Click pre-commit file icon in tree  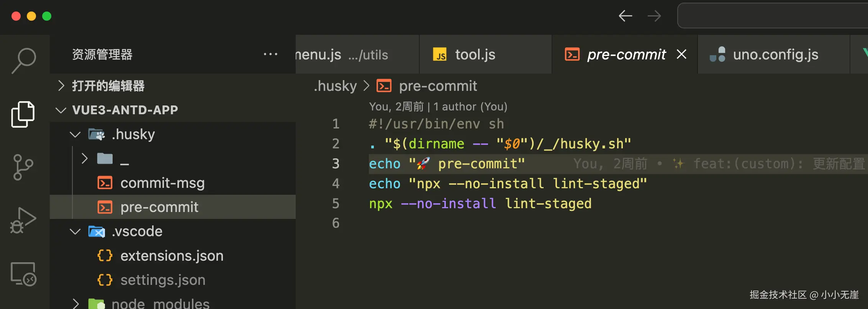pos(105,207)
